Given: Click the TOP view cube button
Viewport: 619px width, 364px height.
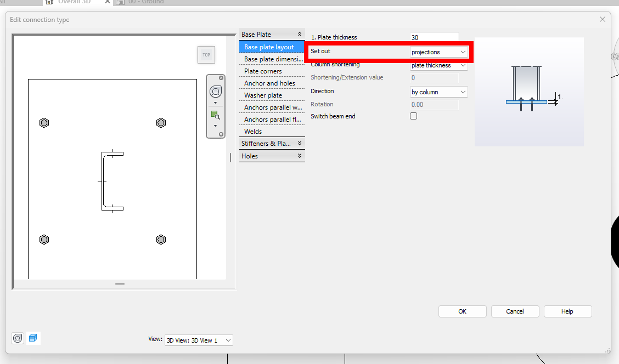Looking at the screenshot, I should coord(206,55).
